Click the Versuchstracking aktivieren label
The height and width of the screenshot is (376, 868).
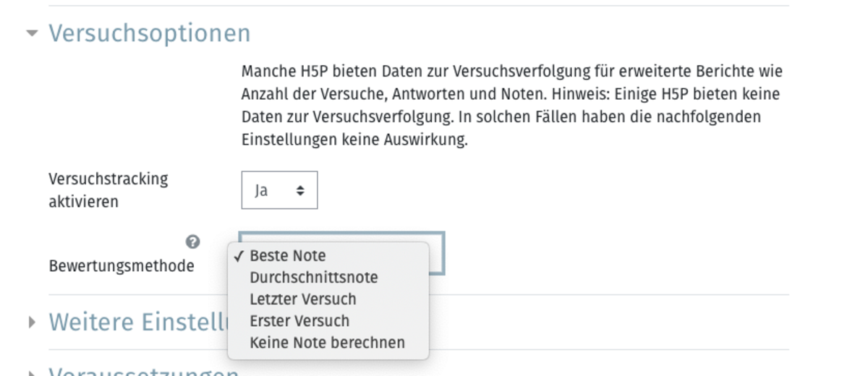point(109,190)
